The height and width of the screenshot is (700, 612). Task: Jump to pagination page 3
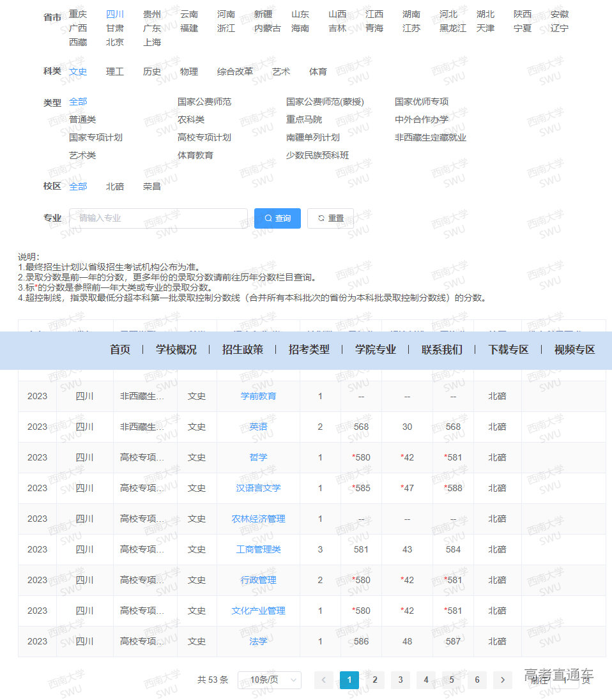pos(401,680)
